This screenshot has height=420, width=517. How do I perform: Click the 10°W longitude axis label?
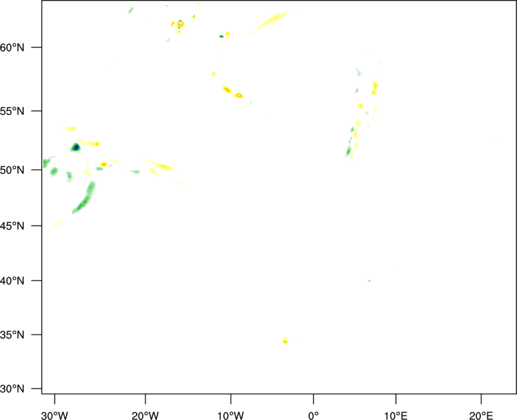(231, 415)
